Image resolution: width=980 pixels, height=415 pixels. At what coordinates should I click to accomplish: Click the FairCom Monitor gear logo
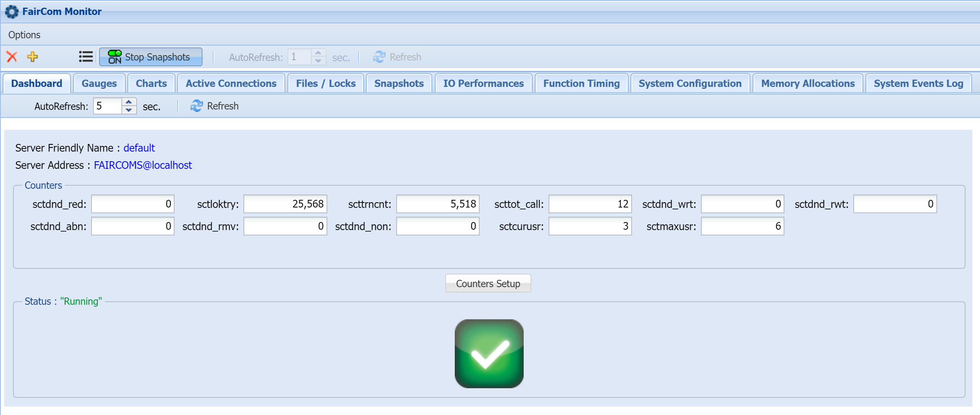(x=11, y=11)
